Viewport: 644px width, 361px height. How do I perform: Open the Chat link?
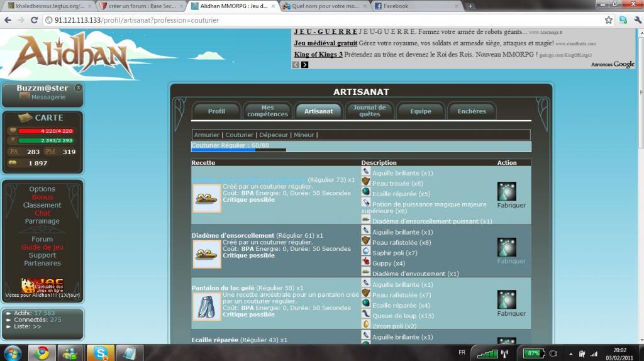[42, 213]
